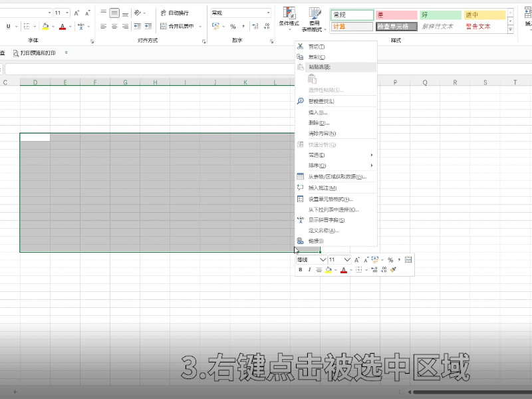Open the 套用表格格式 table format menu
Viewport: 532px width, 399px height.
pos(314,20)
